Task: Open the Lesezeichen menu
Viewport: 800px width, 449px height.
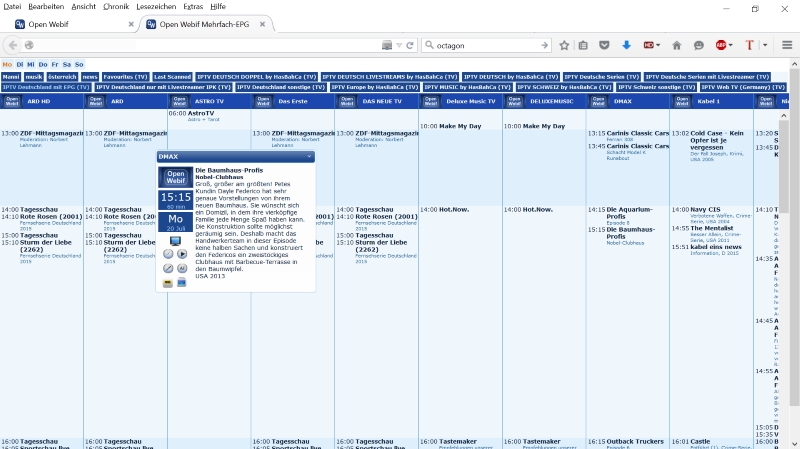Action: (156, 7)
